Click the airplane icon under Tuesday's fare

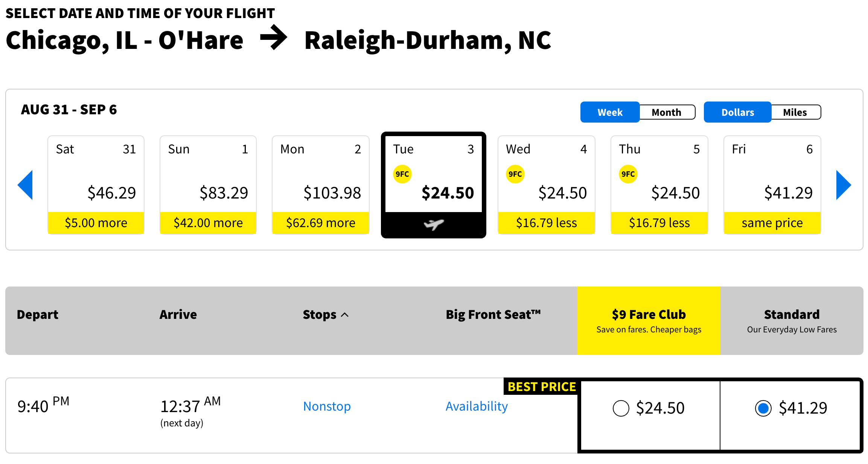click(434, 224)
